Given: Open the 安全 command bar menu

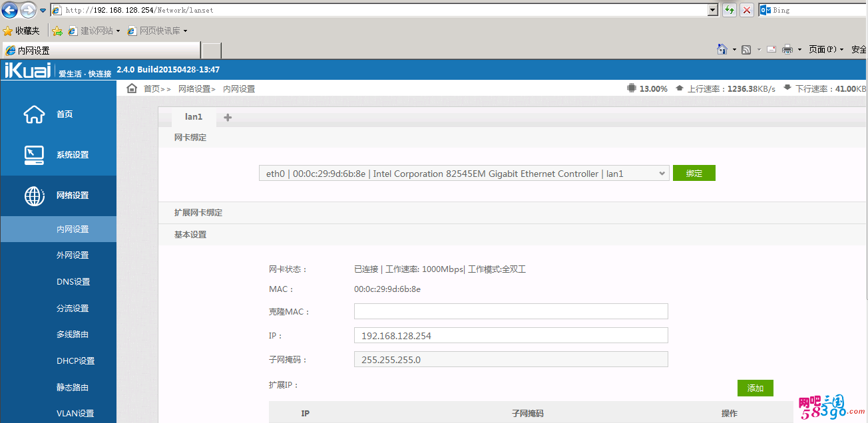Looking at the screenshot, I should (859, 49).
